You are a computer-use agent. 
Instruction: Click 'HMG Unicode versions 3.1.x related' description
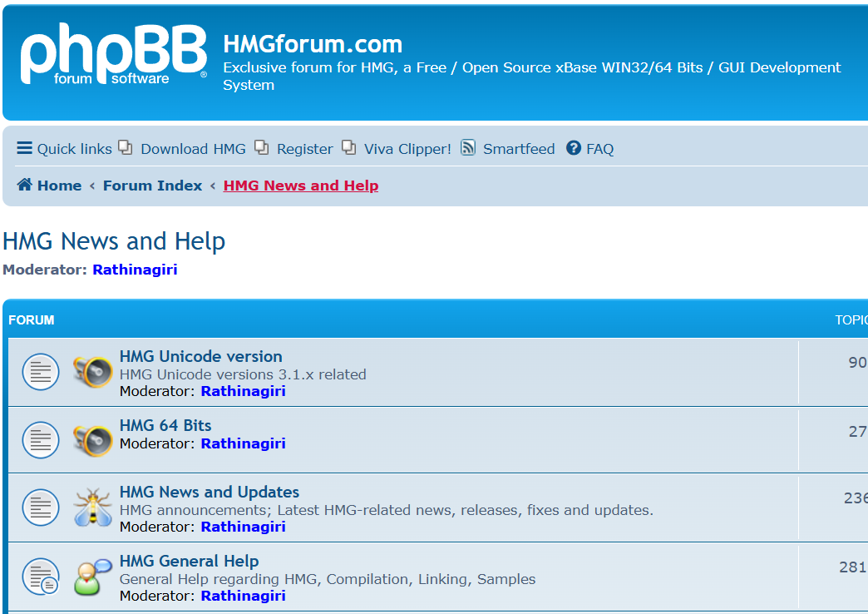coord(243,374)
